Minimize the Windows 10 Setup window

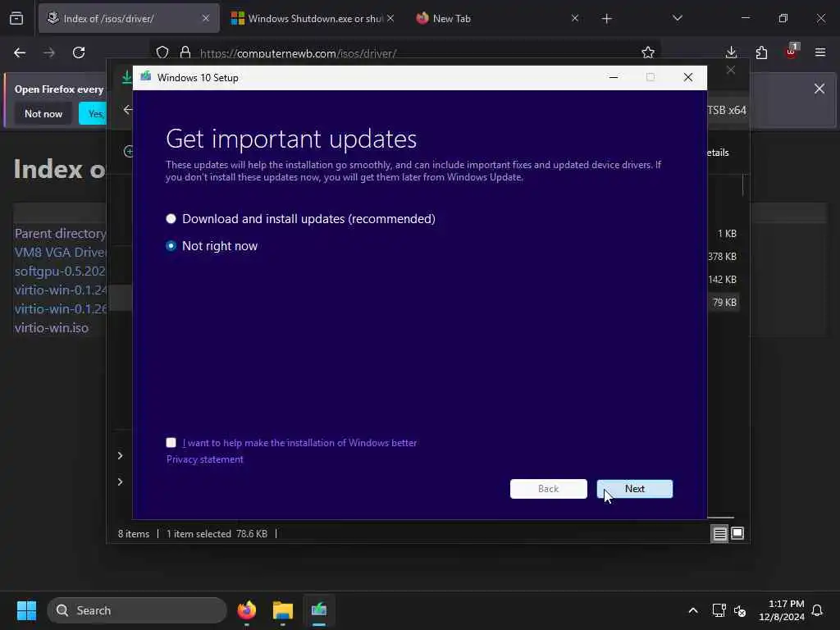(x=614, y=77)
